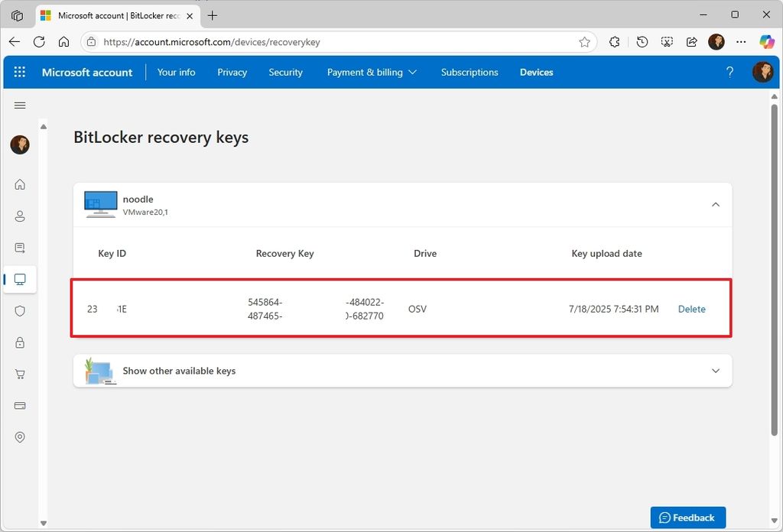
Task: Click the shield security icon in sidebar
Action: [x=20, y=310]
